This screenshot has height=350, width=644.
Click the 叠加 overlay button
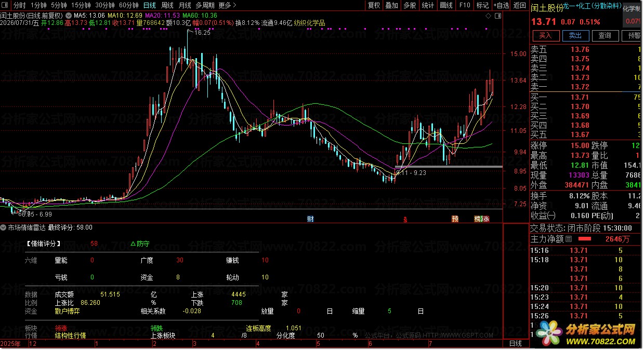(391, 5)
